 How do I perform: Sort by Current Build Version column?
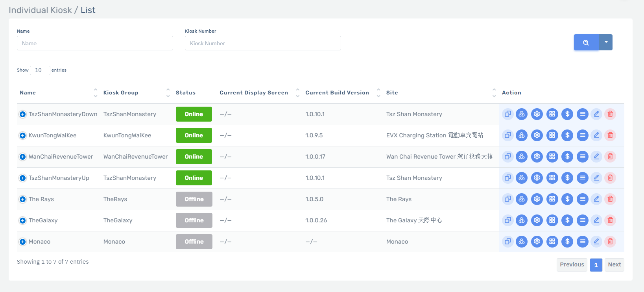click(343, 93)
